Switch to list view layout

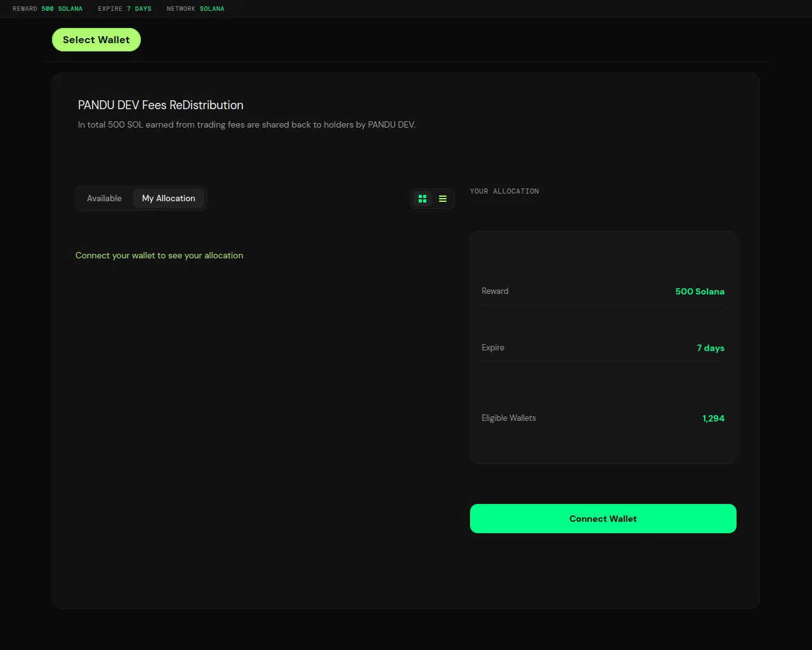pos(443,199)
